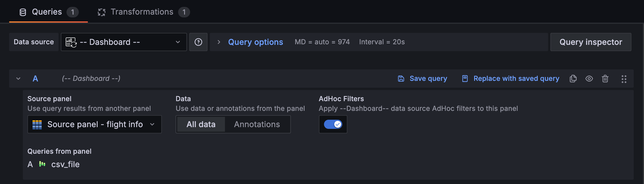The width and height of the screenshot is (644, 184).
Task: Select All data mode
Action: 201,124
